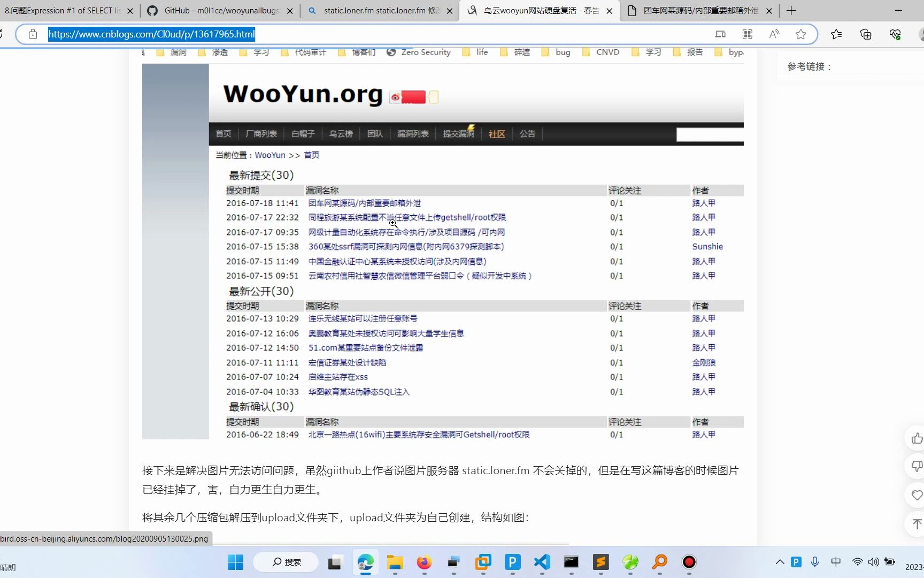Open Windows Start menu
924x578 pixels.
coord(235,562)
